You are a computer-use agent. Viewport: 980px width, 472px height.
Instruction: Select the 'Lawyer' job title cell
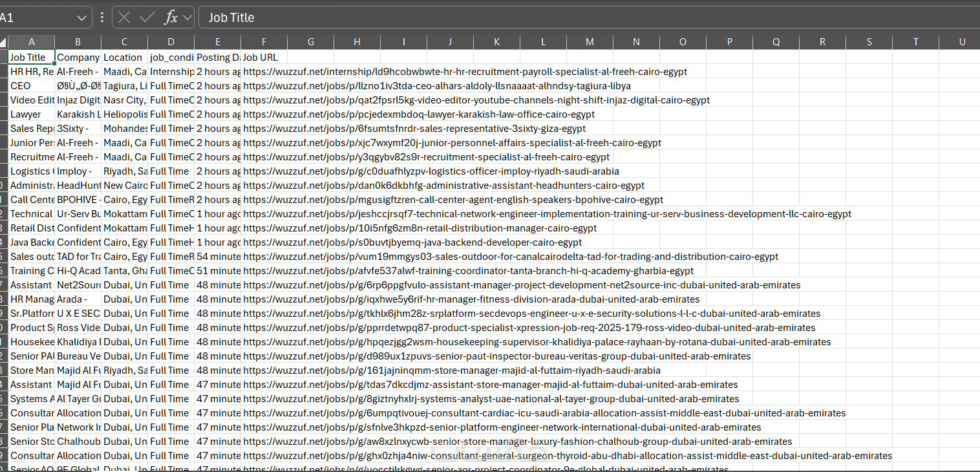[32, 114]
